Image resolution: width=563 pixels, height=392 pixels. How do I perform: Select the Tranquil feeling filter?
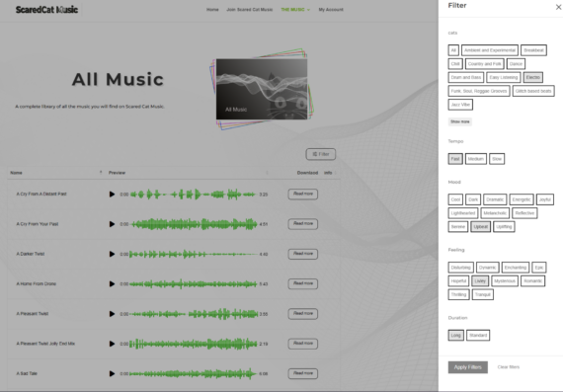click(x=483, y=294)
